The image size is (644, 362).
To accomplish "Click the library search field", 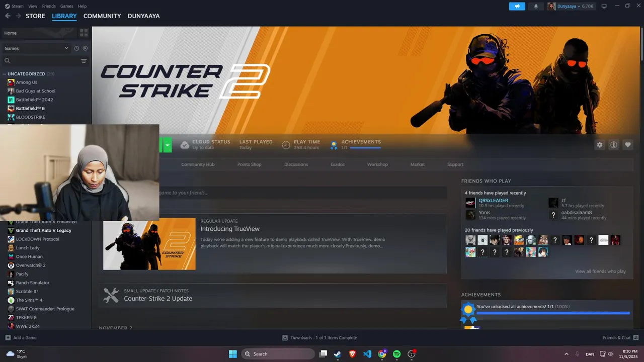I will [39, 61].
